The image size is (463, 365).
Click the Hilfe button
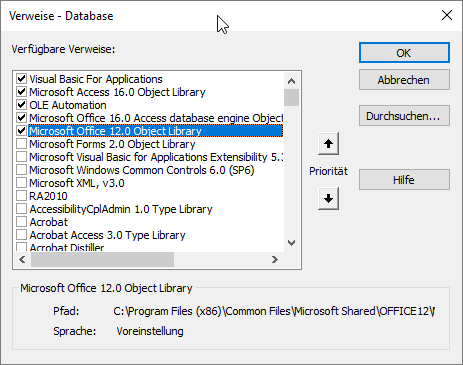(x=404, y=180)
